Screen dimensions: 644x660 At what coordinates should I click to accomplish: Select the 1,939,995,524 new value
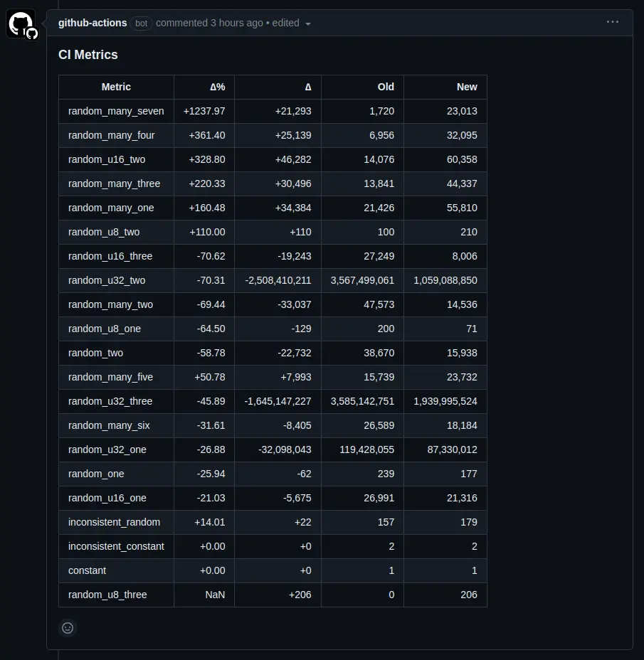(x=445, y=401)
